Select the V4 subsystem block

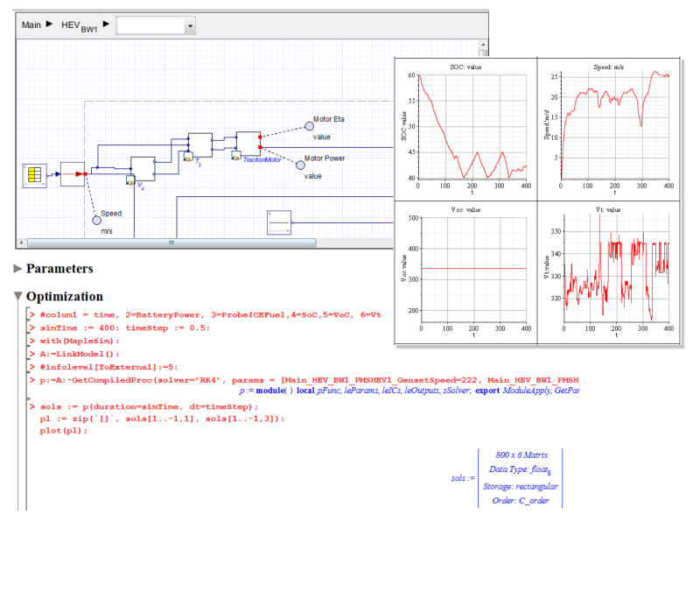coord(143,169)
